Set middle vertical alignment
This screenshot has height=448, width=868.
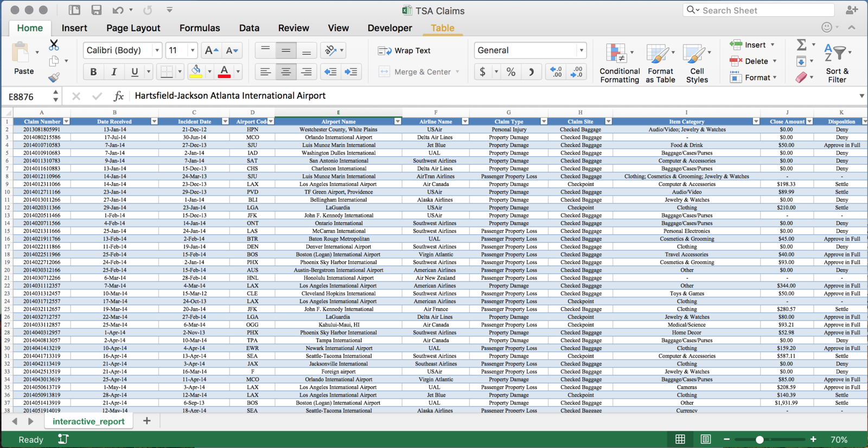click(286, 50)
